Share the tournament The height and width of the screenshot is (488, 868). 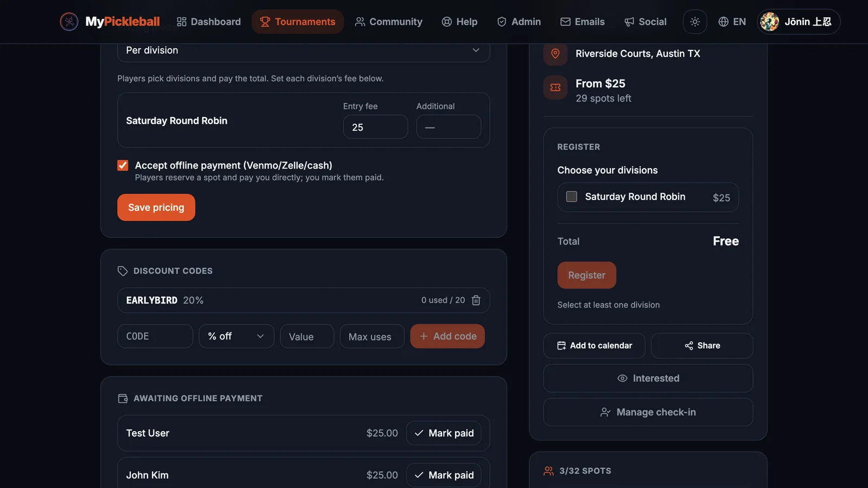[702, 345]
